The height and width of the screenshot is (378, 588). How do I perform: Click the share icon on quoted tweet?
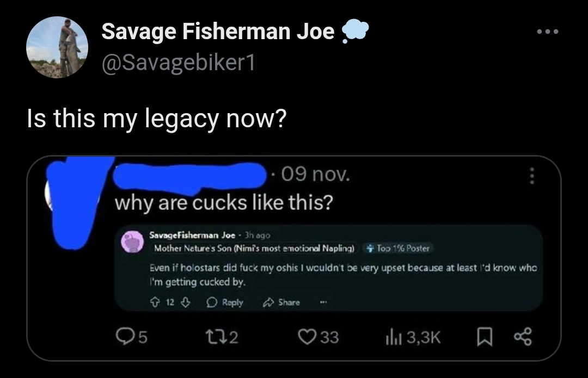523,337
